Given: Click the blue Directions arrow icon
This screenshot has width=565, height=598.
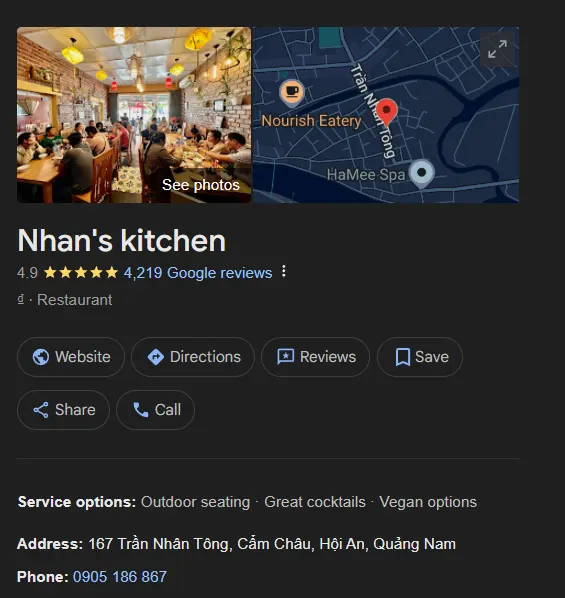Looking at the screenshot, I should (x=155, y=357).
